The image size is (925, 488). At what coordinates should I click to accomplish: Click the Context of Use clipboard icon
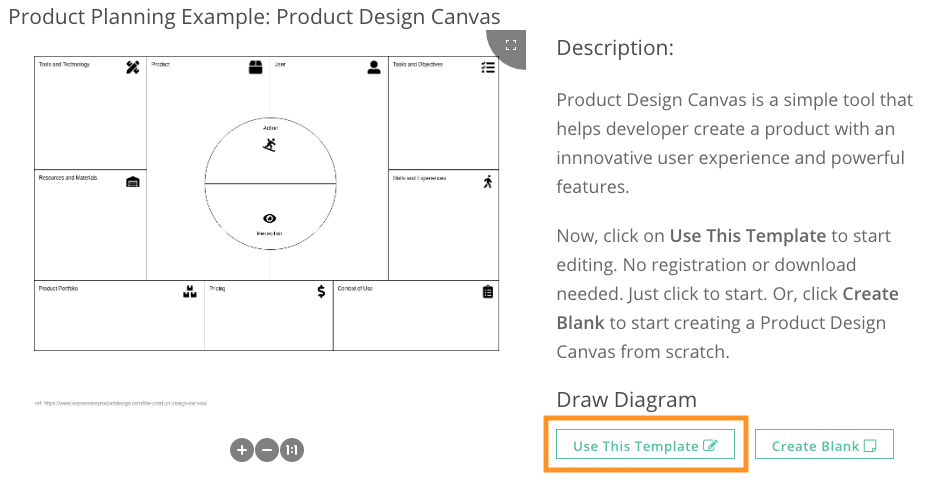[x=488, y=292]
